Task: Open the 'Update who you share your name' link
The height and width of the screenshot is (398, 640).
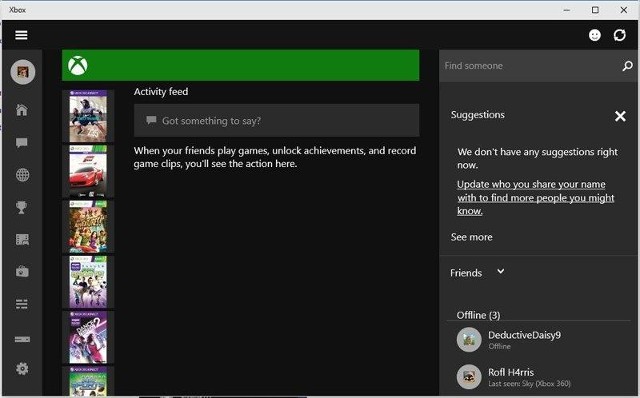Action: [536, 198]
